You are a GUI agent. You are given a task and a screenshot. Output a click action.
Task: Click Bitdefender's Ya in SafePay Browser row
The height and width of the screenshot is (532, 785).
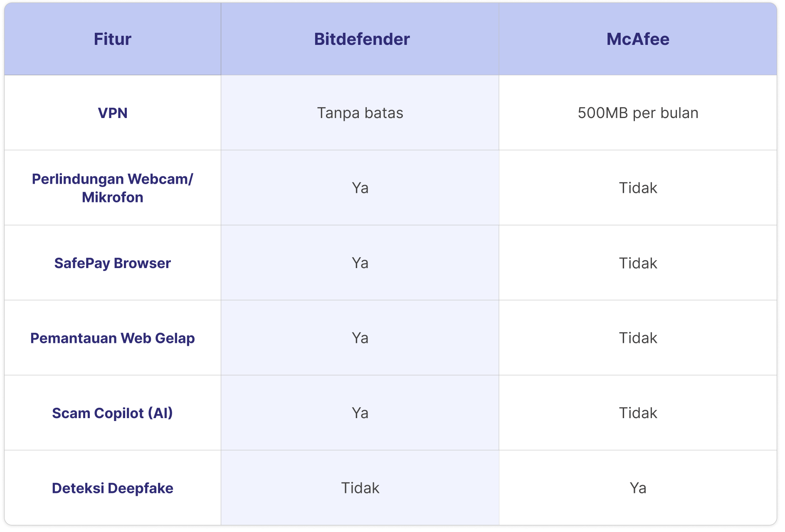coord(360,263)
